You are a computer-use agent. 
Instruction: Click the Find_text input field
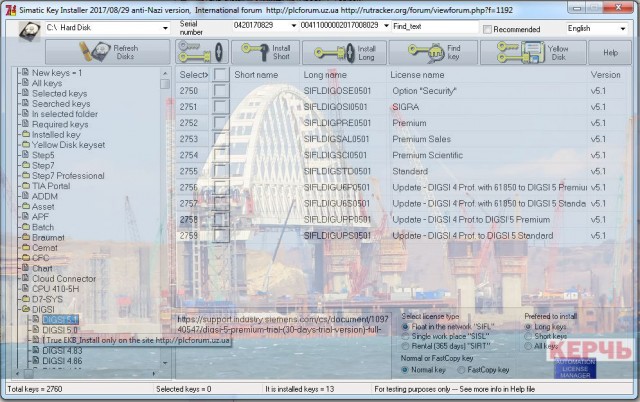click(435, 27)
